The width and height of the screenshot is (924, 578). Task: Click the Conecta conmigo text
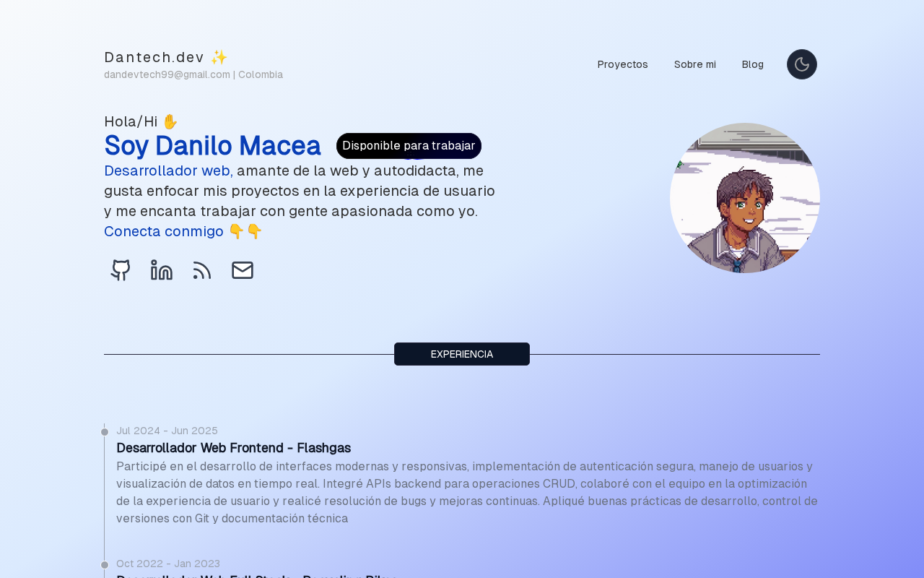[164, 231]
